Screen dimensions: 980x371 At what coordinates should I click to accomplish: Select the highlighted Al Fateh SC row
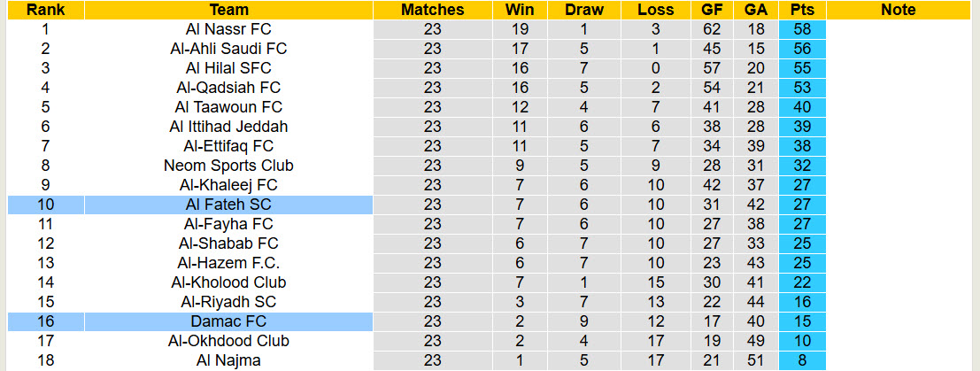tap(228, 205)
